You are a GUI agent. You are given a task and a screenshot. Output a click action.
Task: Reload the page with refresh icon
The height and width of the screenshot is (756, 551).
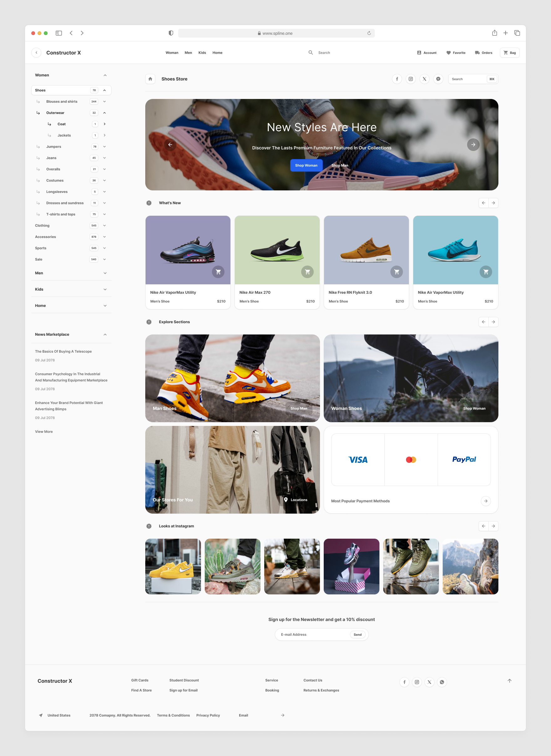coord(369,33)
